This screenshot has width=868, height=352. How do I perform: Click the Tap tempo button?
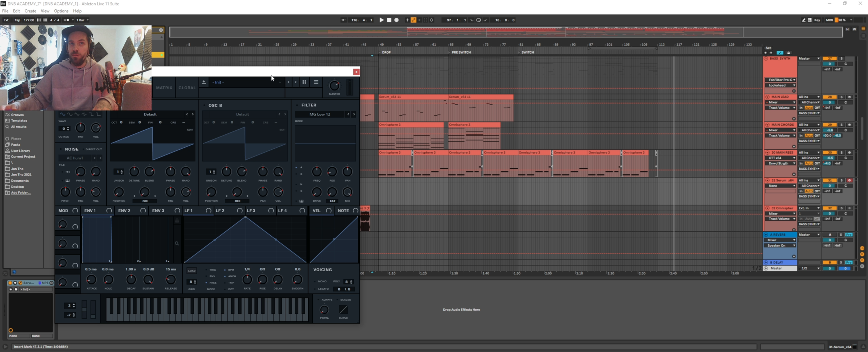click(x=17, y=20)
